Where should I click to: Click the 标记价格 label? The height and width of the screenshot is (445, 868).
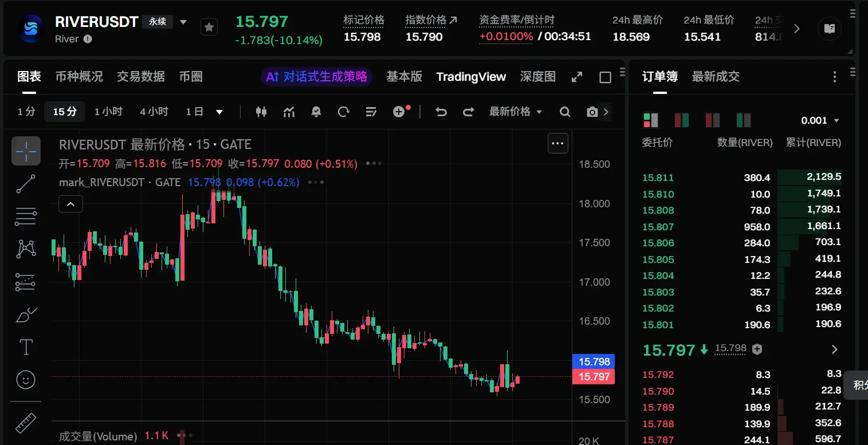[364, 21]
